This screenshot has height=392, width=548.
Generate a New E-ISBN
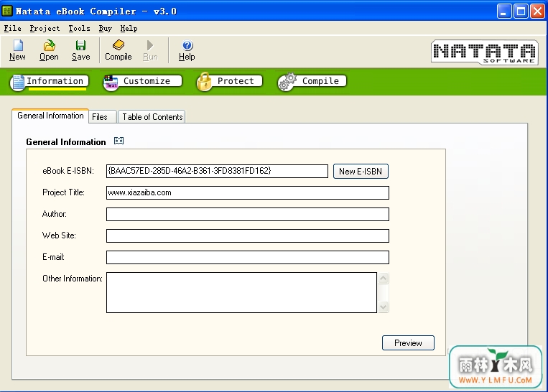361,171
